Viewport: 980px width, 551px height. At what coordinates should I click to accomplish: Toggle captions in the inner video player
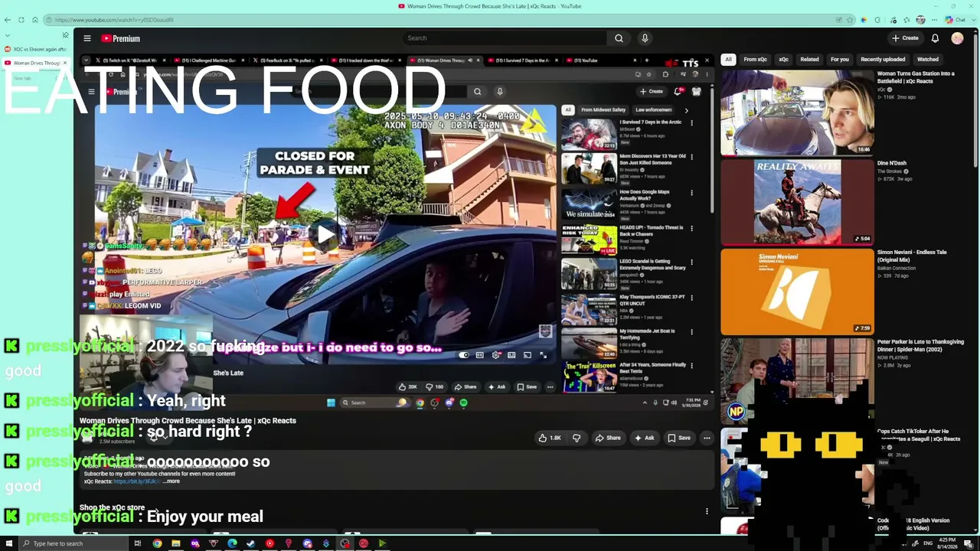[480, 355]
